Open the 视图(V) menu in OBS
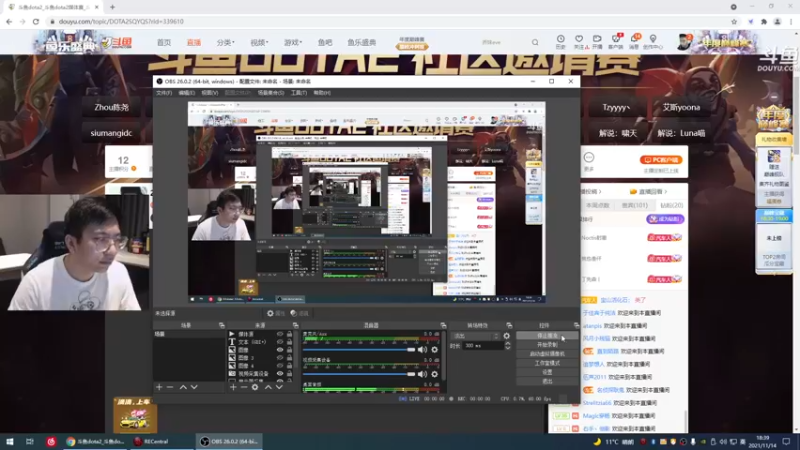800x450 pixels. point(209,93)
